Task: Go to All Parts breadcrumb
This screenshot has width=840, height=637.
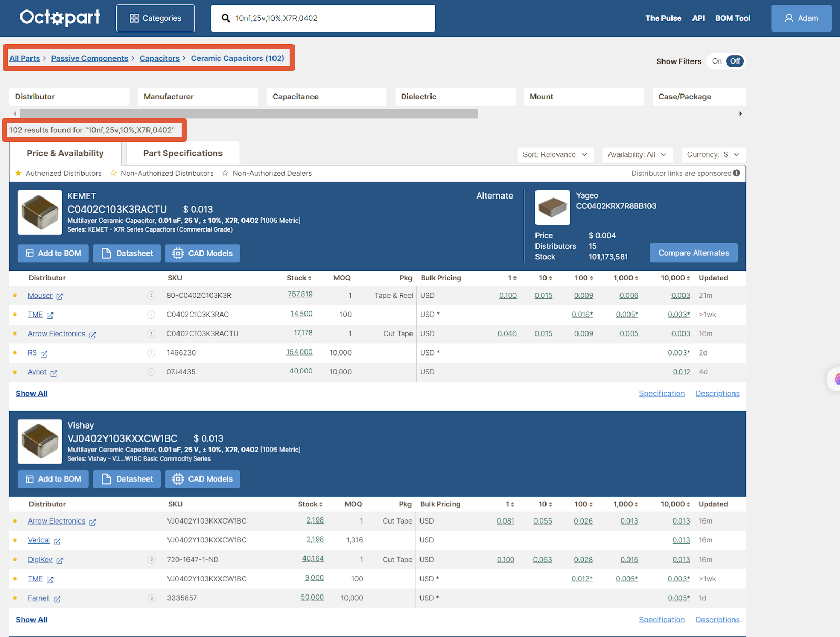Action: point(25,58)
